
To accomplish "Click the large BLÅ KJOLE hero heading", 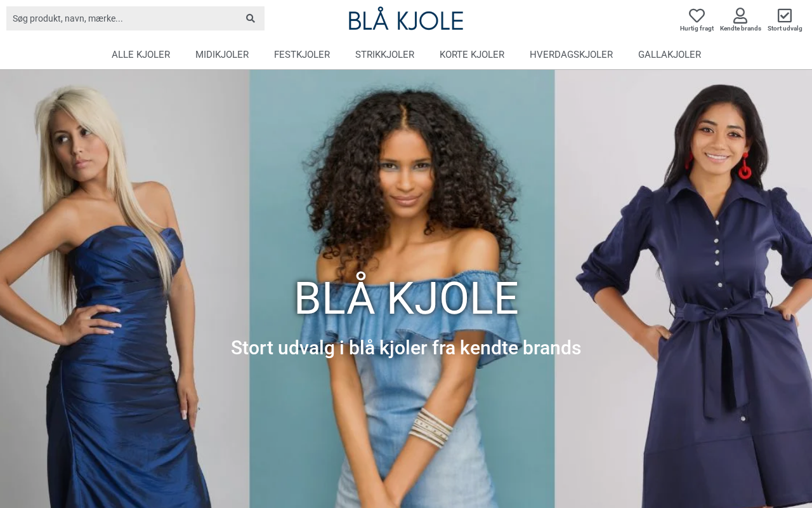I will (x=406, y=298).
